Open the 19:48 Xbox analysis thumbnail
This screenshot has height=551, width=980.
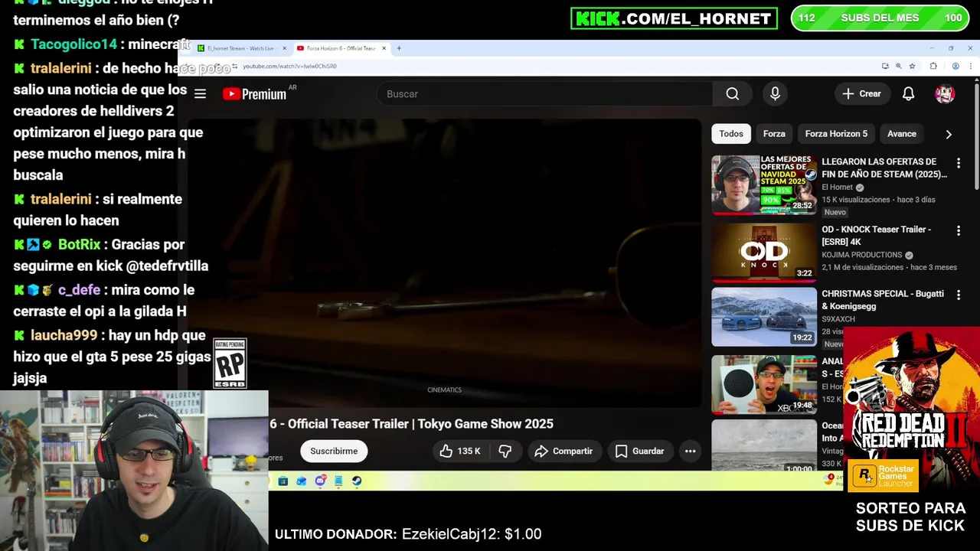coord(764,384)
